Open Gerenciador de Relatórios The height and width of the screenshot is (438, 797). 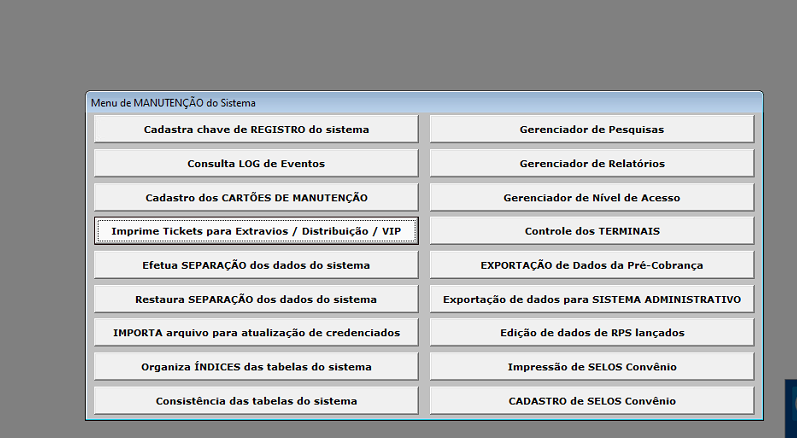click(591, 163)
